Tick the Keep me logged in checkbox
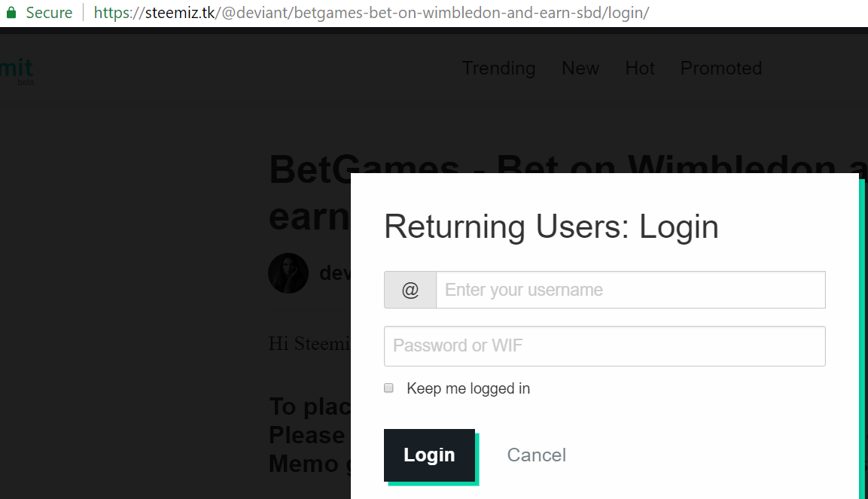Viewport: 868px width, 499px height. pos(388,388)
